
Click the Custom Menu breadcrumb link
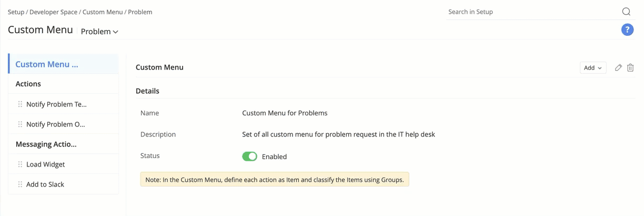pyautogui.click(x=102, y=12)
